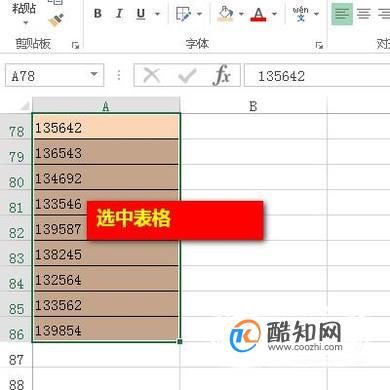The width and height of the screenshot is (390, 390).
Task: Open underline style dropdown arrow
Action: pos(157,14)
